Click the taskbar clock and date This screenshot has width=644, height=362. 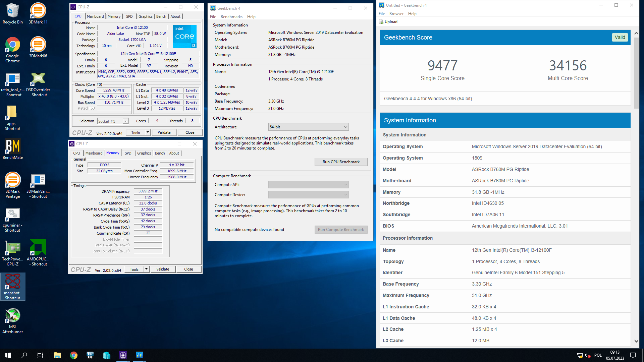click(615, 355)
